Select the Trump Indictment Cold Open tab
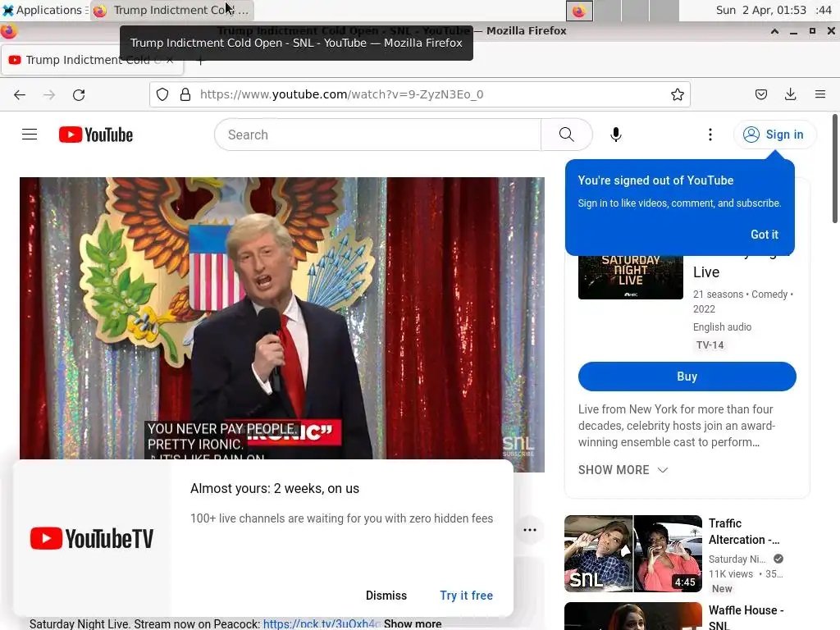 point(92,60)
